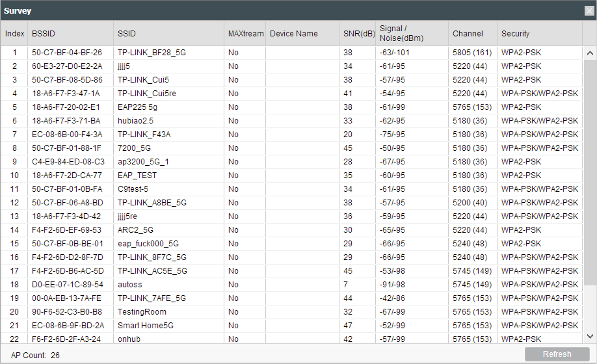This screenshot has height=364, width=597.
Task: Click the Refresh button
Action: 557,354
